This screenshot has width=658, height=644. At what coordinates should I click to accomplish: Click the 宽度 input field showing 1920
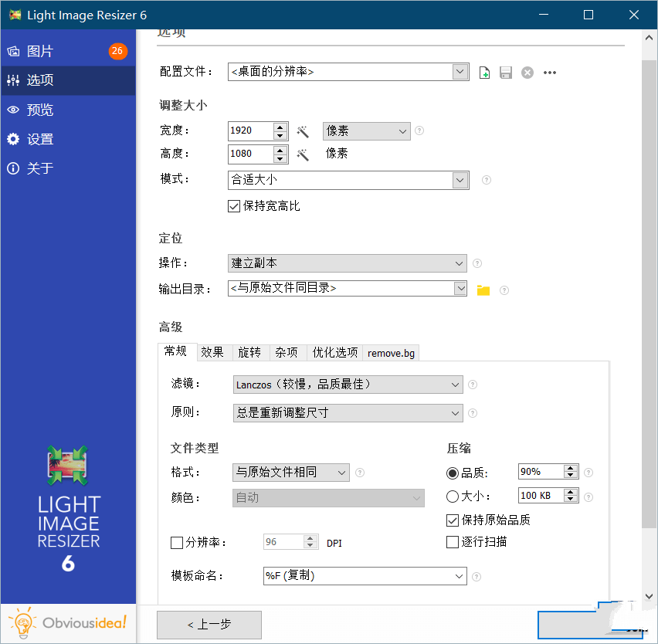click(251, 131)
